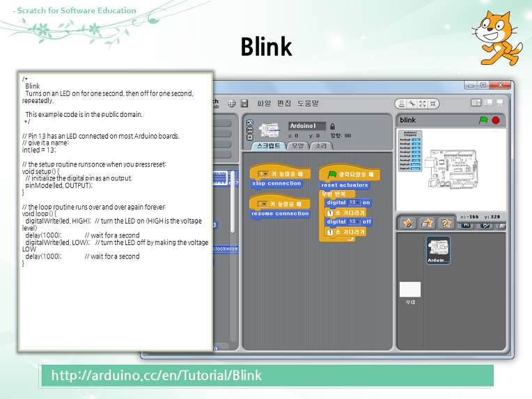This screenshot has width=532, height=399.
Task: Click the 'void loop() {' code line
Action: point(40,214)
